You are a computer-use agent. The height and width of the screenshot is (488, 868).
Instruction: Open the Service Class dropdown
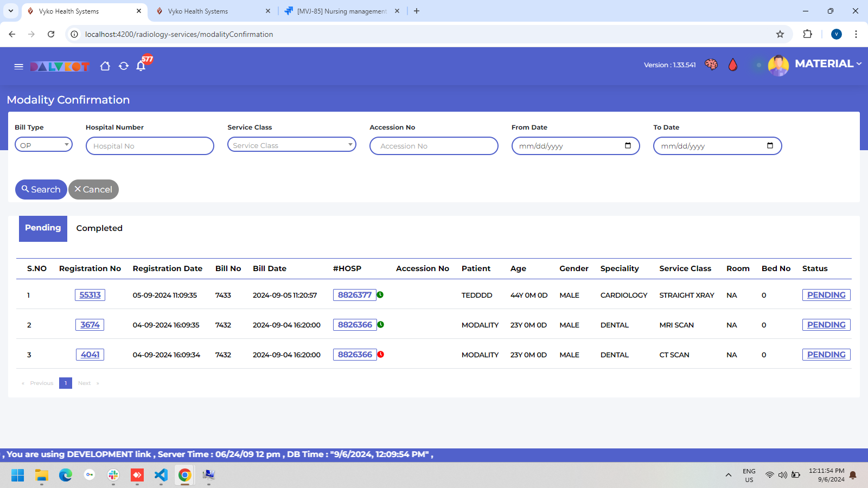[x=291, y=145]
